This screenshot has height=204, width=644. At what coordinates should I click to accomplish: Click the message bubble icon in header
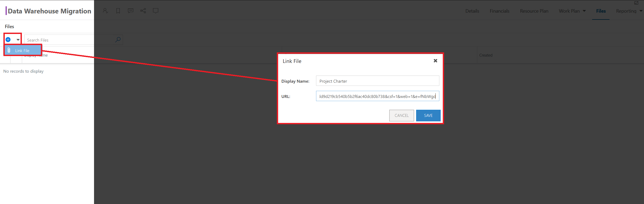(156, 11)
